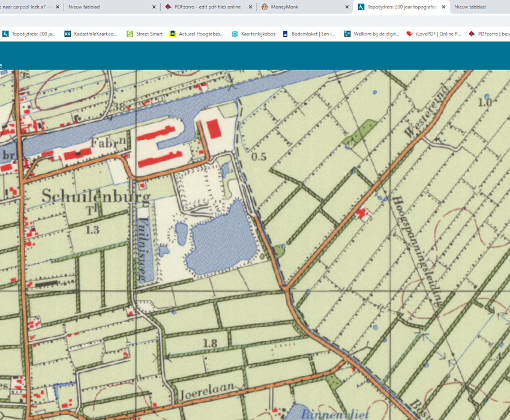Click the Binnenvliet water label

click(x=335, y=414)
